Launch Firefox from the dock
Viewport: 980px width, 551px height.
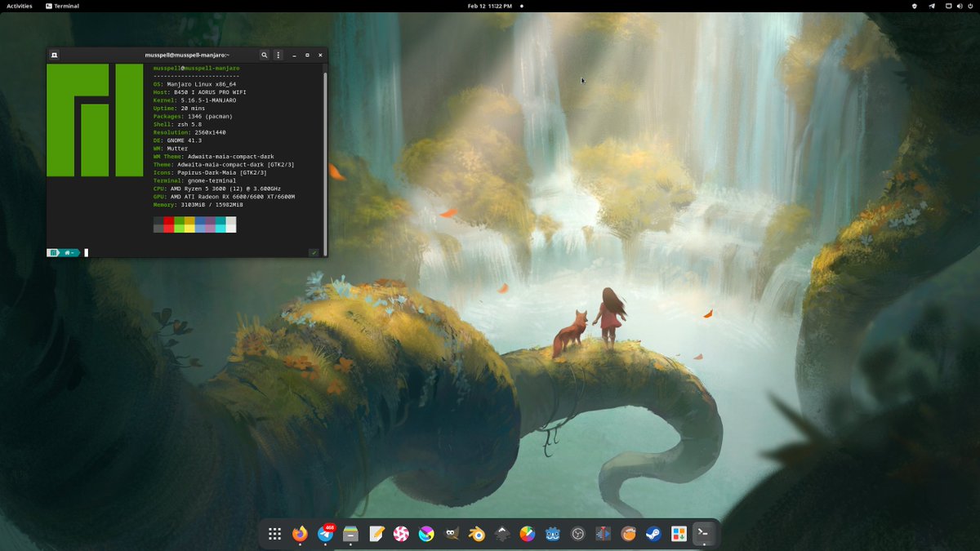(300, 534)
